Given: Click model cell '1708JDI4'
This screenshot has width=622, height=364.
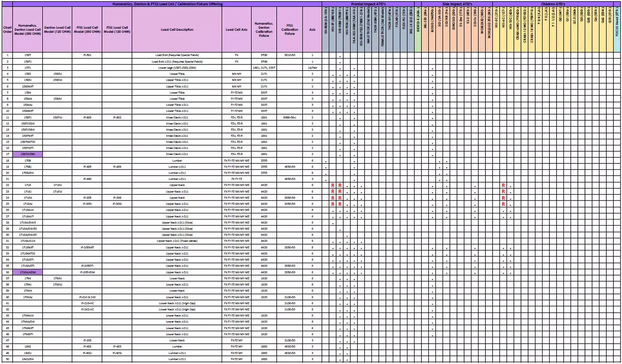Looking at the screenshot, I should 28,173.
